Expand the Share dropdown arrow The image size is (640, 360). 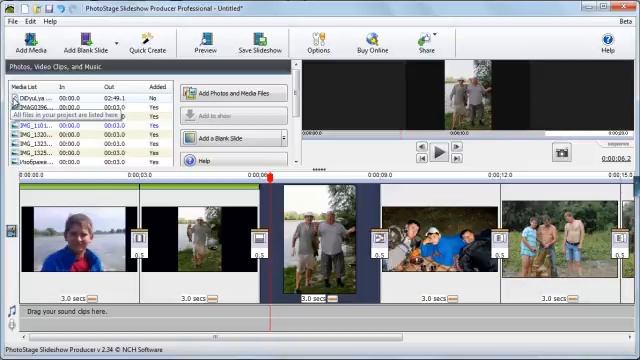click(435, 34)
